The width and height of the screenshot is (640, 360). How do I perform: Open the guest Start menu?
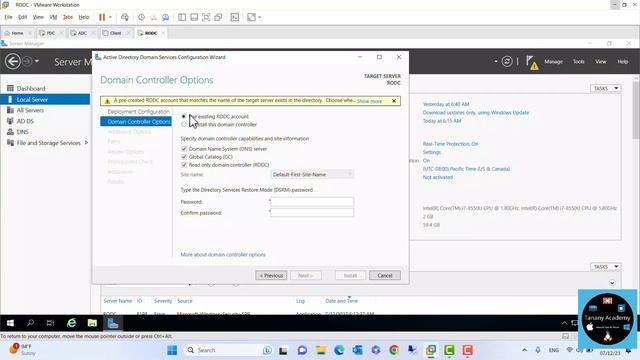tap(10, 323)
